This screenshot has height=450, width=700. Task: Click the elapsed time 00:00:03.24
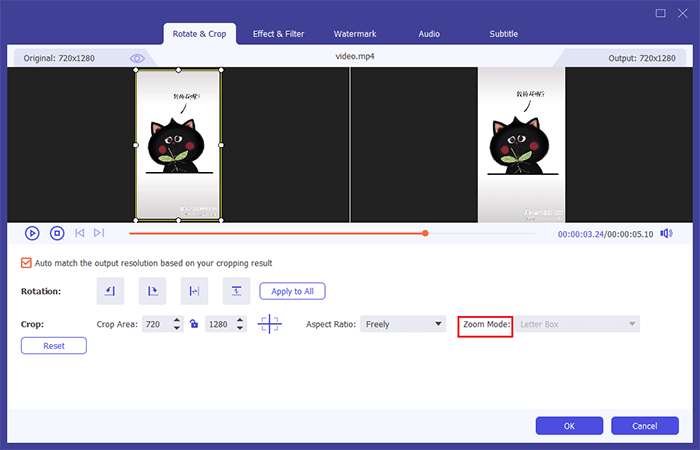[580, 234]
